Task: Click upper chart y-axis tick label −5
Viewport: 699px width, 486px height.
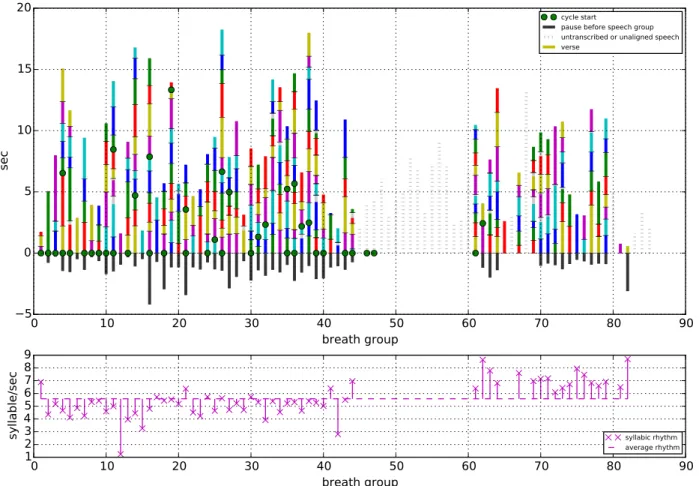Action: (23, 313)
